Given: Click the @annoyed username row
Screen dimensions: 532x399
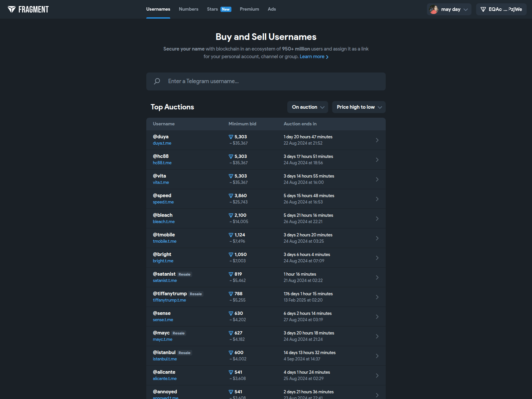Looking at the screenshot, I should (x=266, y=392).
